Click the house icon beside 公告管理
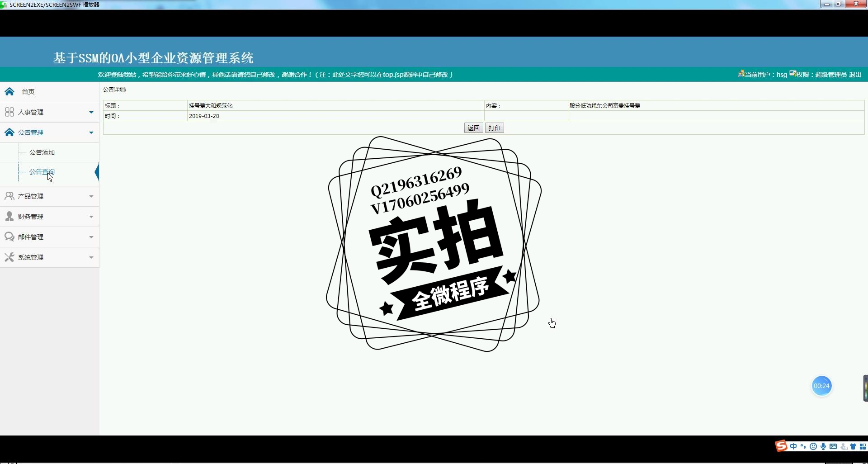 click(x=9, y=132)
